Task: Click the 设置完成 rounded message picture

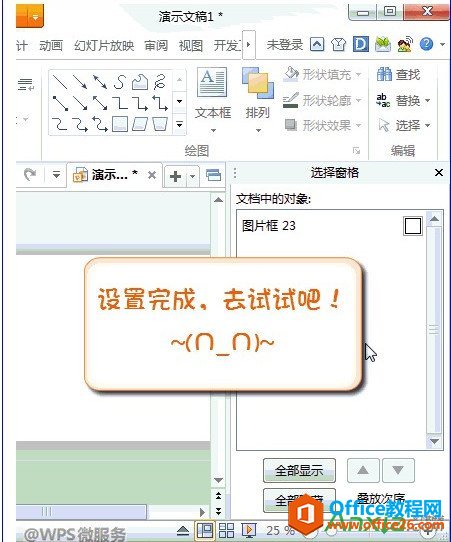Action: (223, 325)
